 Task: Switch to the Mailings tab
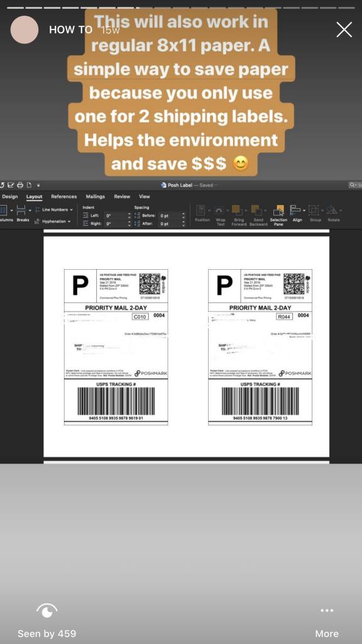click(x=96, y=196)
